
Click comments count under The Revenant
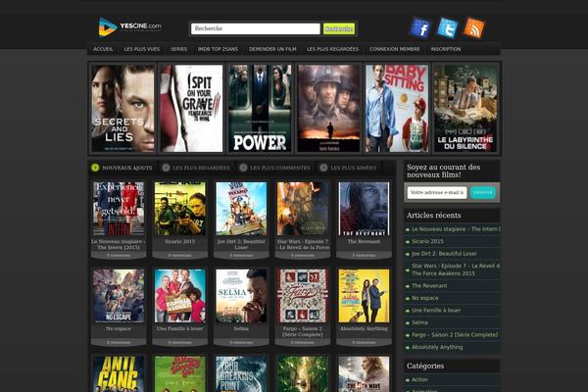(x=364, y=256)
